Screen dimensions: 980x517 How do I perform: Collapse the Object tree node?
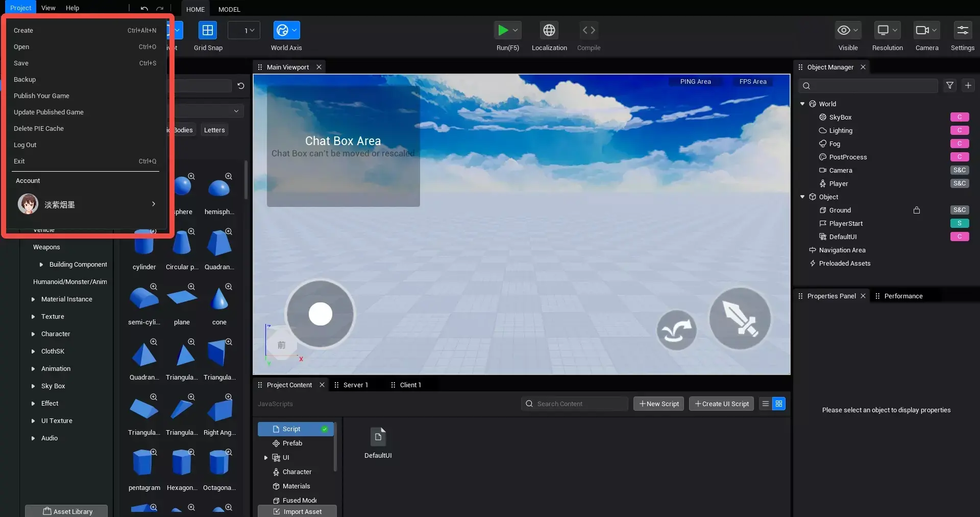click(x=802, y=197)
